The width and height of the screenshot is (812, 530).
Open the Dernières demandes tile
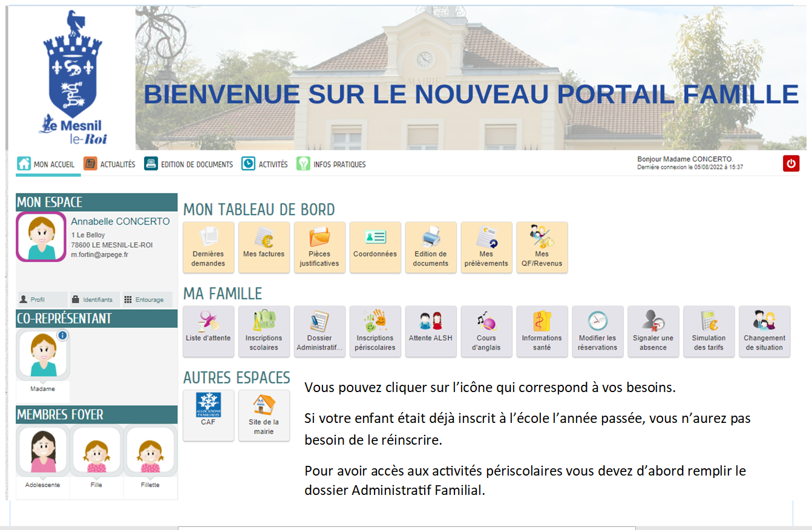point(208,247)
